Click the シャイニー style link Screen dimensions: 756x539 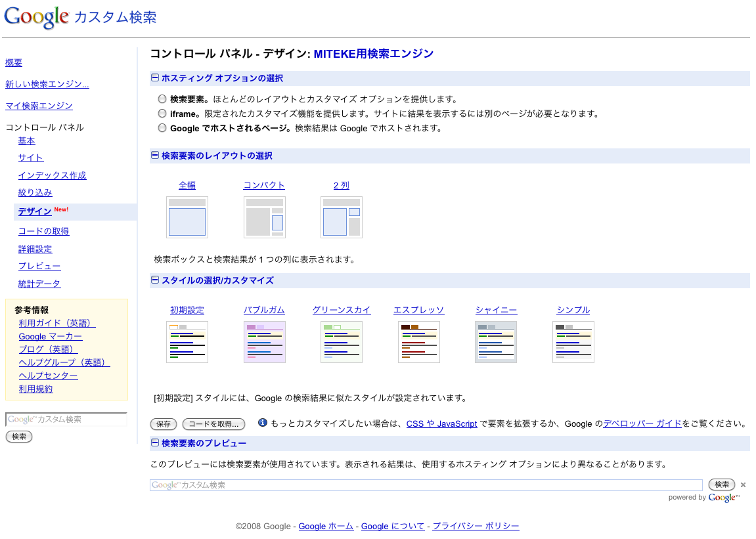coord(496,310)
